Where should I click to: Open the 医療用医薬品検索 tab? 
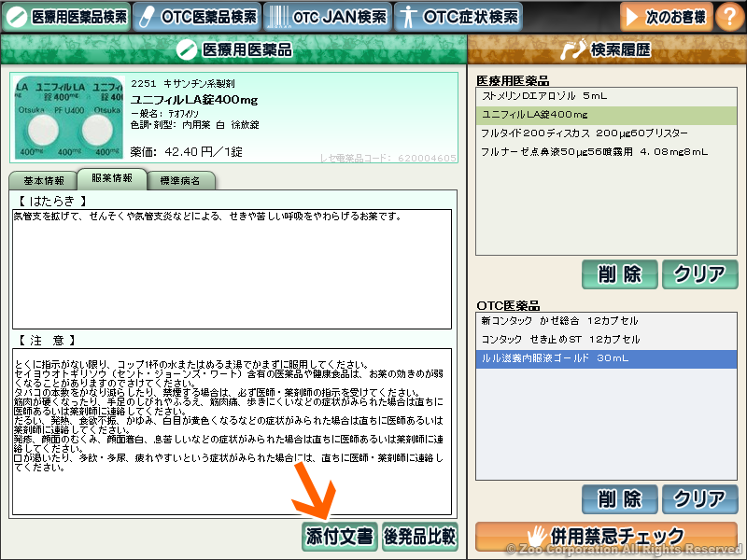(x=65, y=17)
